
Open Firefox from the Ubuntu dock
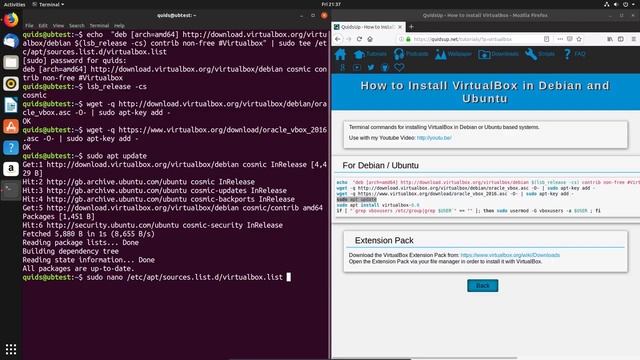[11, 20]
